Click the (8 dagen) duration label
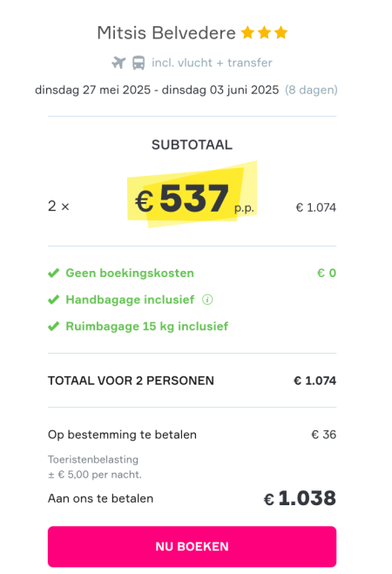 311,90
